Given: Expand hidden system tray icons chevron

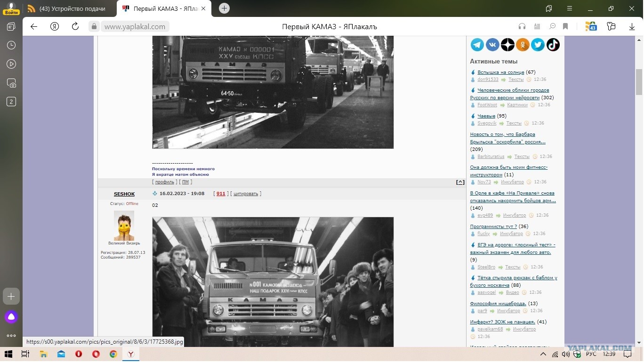Looking at the screenshot, I should tap(543, 354).
